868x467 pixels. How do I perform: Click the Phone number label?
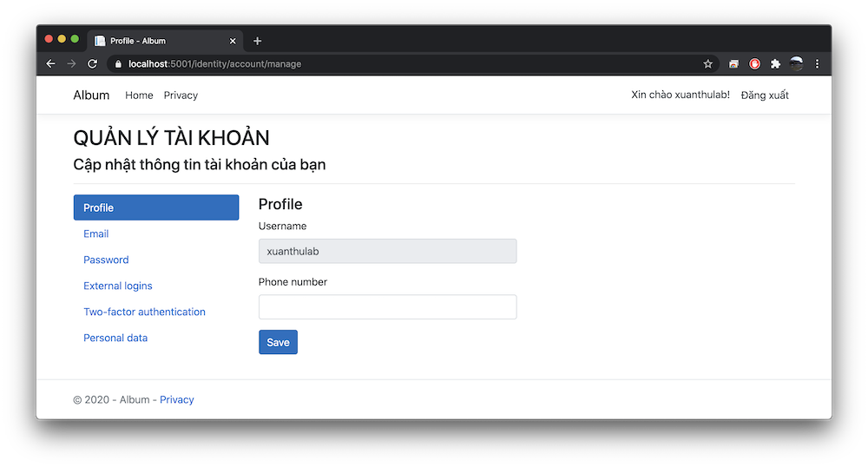pos(293,281)
